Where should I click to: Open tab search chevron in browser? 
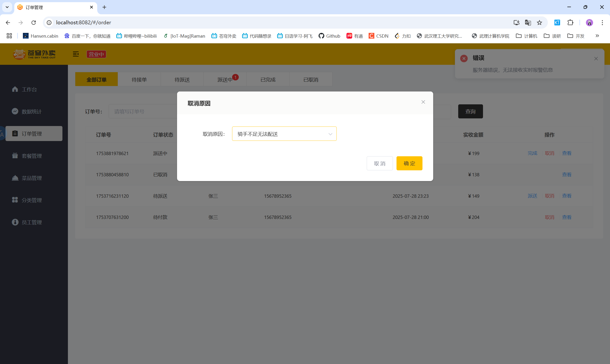click(7, 7)
